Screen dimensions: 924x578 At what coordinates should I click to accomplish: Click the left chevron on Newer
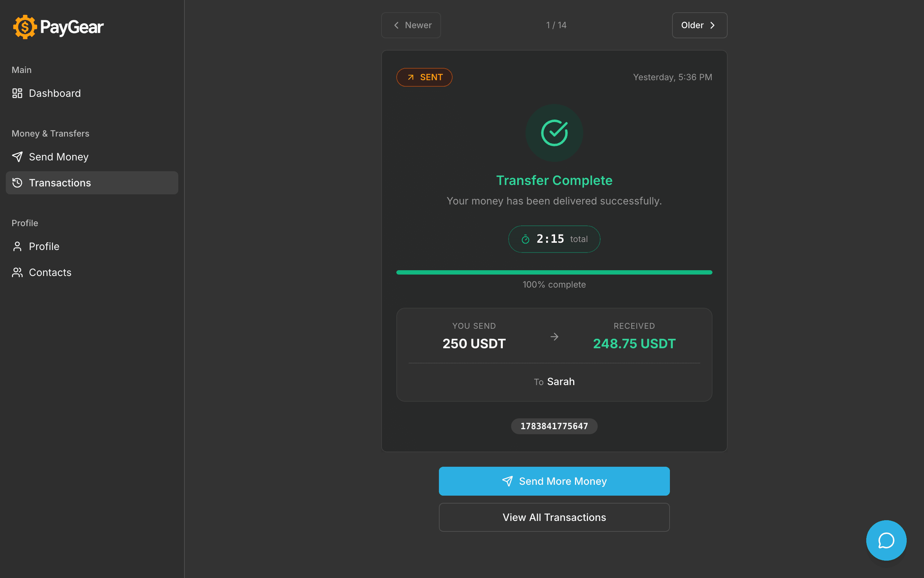396,25
